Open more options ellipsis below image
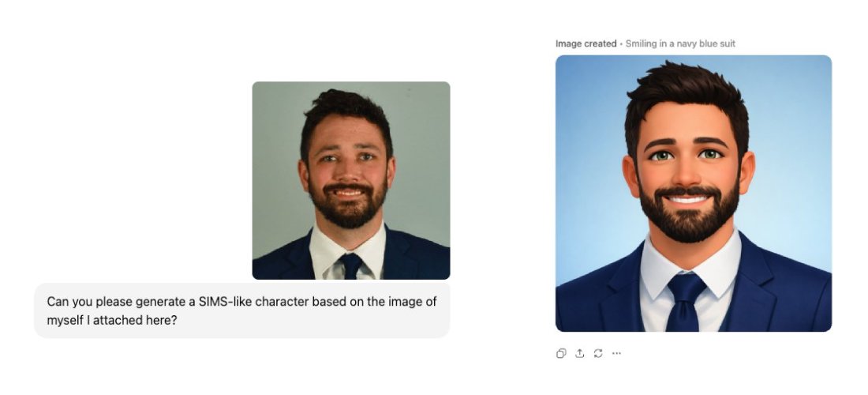 tap(617, 353)
